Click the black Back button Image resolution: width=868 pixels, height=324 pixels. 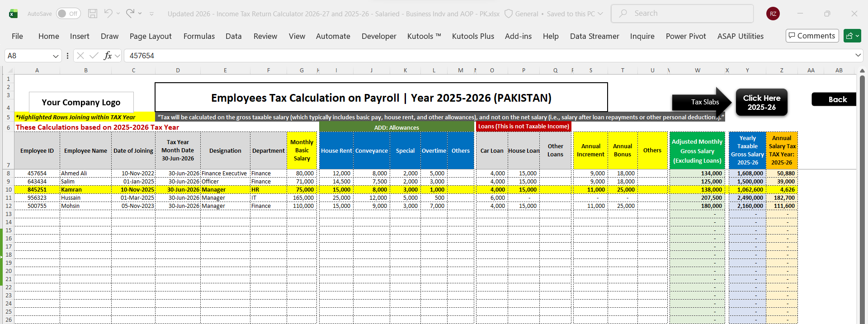[x=834, y=99]
